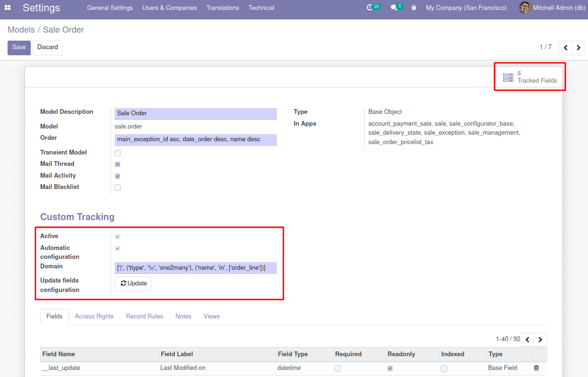Go to next model record with right arrow

[579, 47]
